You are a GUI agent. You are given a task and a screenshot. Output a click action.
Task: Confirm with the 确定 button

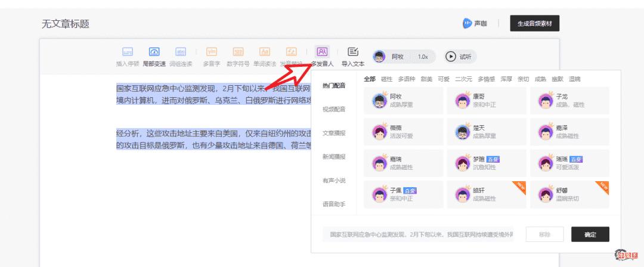(x=590, y=235)
